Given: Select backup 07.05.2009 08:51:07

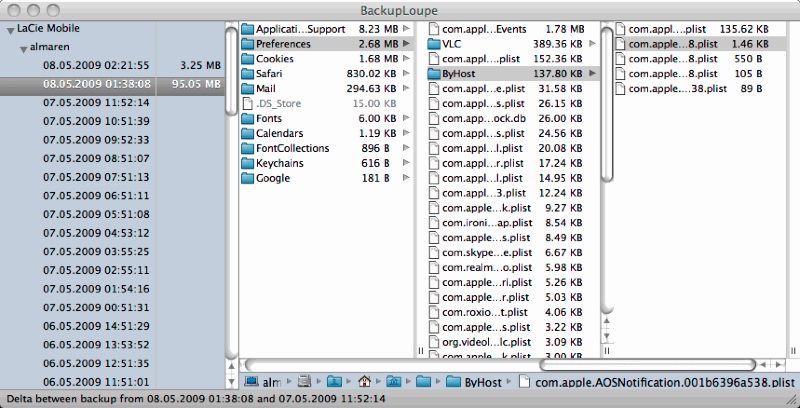Looking at the screenshot, I should pos(96,159).
